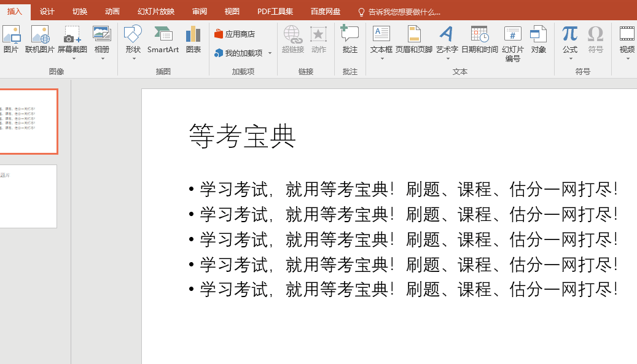Click the 屏幕截图 screenshot camera icon

pyautogui.click(x=72, y=34)
